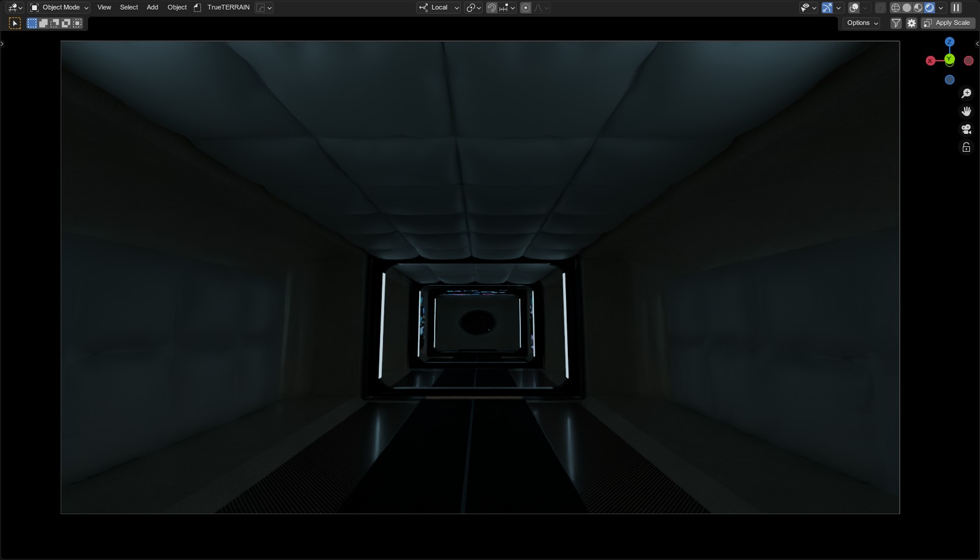Image resolution: width=980 pixels, height=560 pixels.
Task: Pause viewport rendering with pause button
Action: [x=956, y=8]
